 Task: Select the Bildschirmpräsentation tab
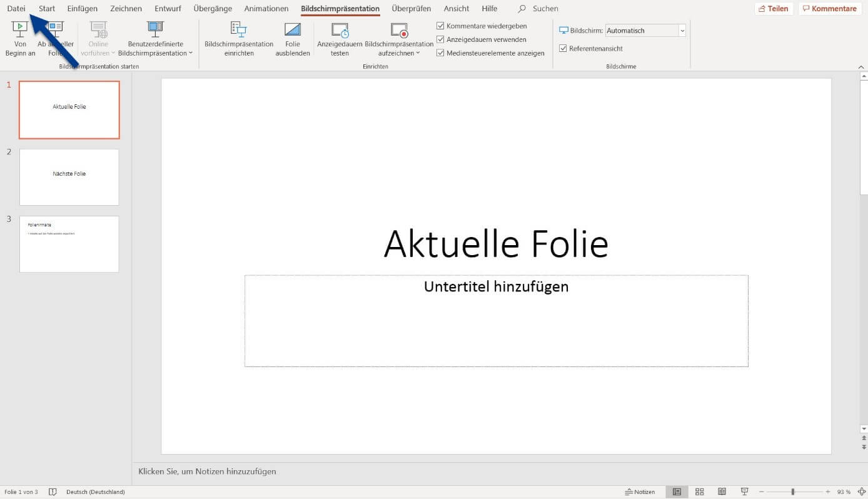click(x=340, y=9)
